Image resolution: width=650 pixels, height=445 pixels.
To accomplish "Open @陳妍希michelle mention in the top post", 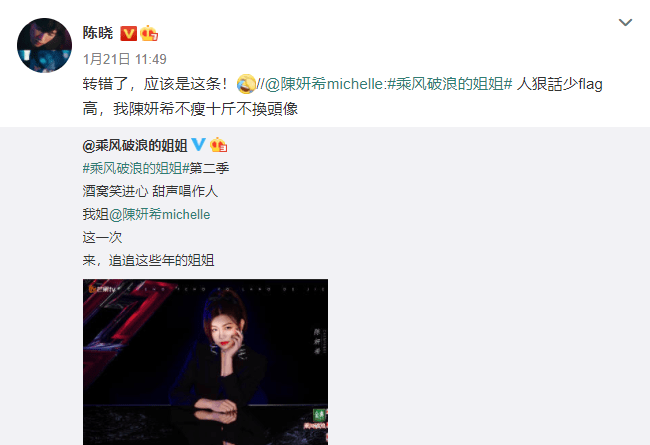I will point(324,84).
